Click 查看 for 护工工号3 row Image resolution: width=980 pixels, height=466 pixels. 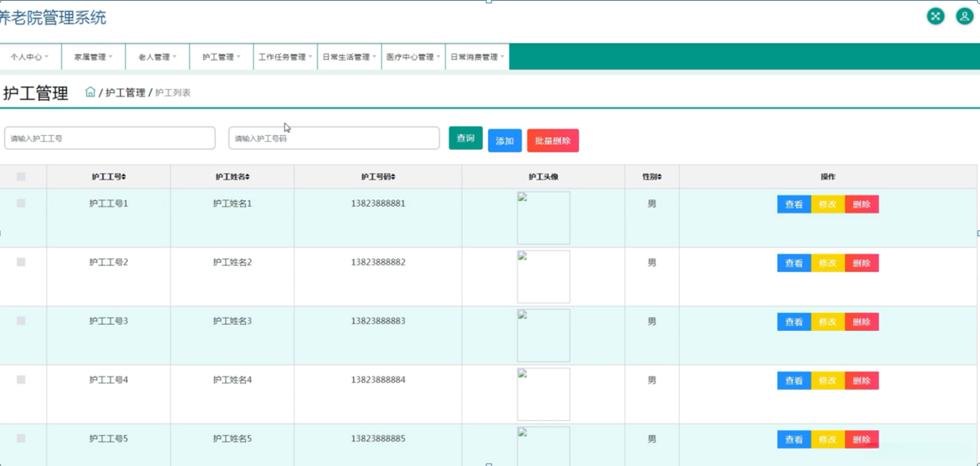pyautogui.click(x=794, y=322)
